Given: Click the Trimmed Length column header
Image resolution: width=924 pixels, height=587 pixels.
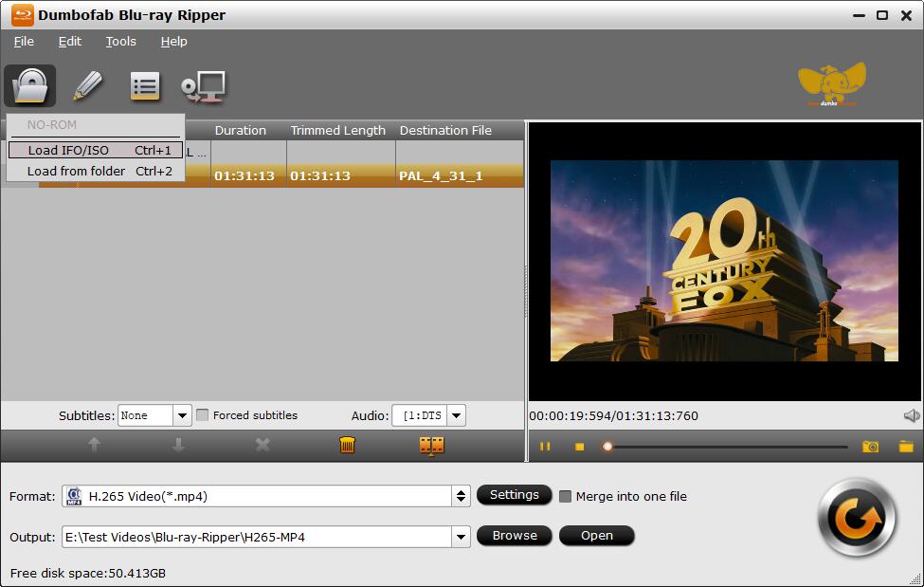Looking at the screenshot, I should (337, 130).
